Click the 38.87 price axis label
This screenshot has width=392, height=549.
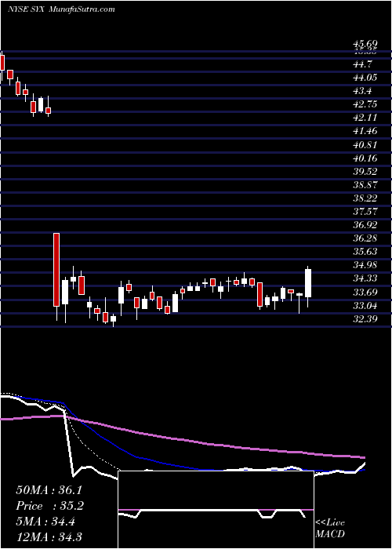(x=365, y=185)
